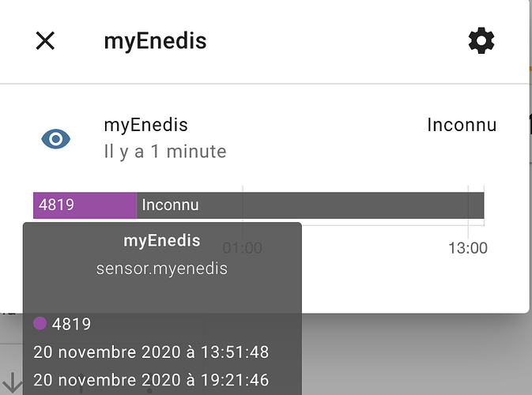
Task: Click the 19:21:46 end date line
Action: pyautogui.click(x=150, y=380)
